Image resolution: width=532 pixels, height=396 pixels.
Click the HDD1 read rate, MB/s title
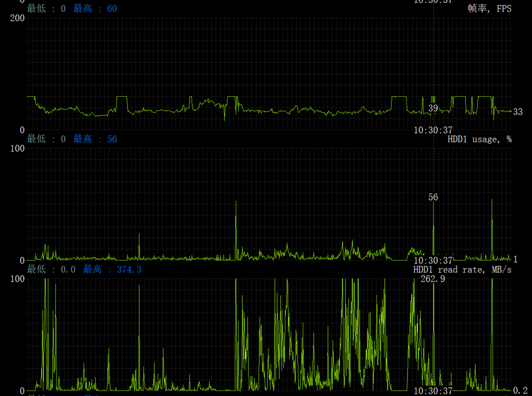(462, 270)
